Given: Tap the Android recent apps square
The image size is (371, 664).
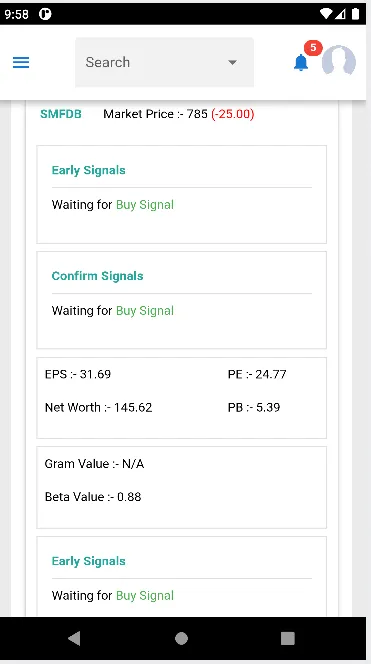Looking at the screenshot, I should pyautogui.click(x=288, y=638).
